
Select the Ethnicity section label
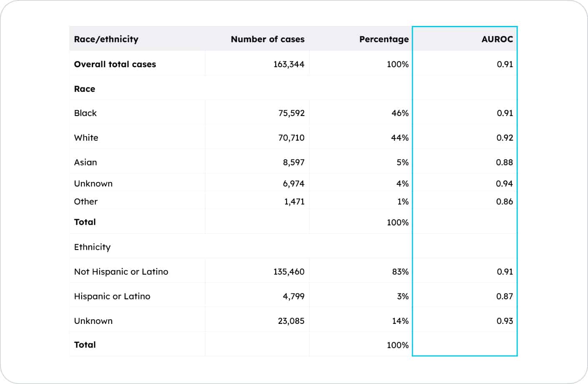(92, 247)
